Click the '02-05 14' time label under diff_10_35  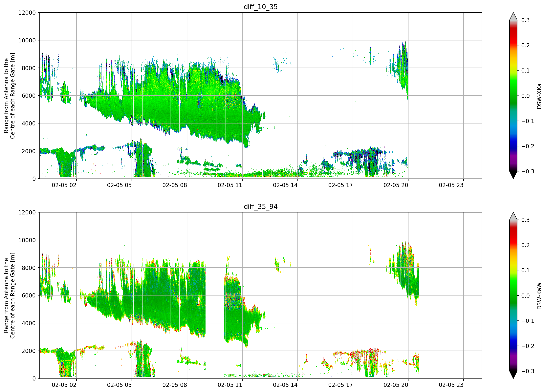pos(285,185)
